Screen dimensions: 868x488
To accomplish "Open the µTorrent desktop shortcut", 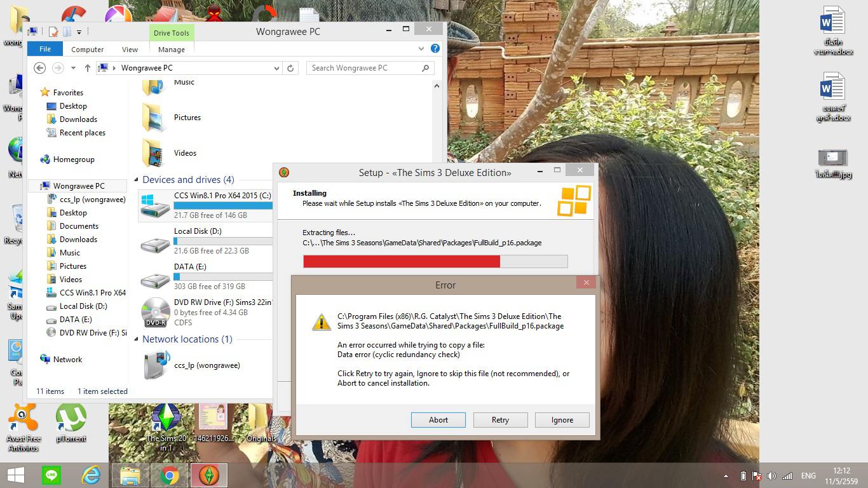I will (x=71, y=423).
